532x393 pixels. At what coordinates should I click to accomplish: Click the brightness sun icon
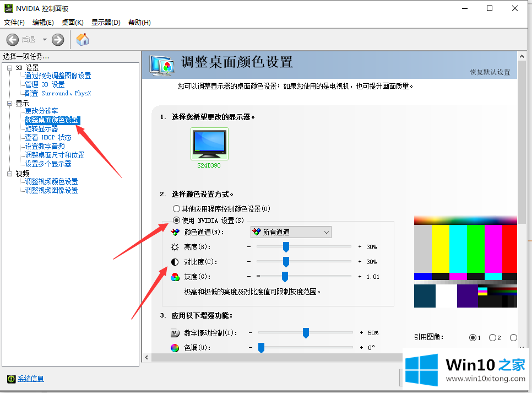click(x=175, y=247)
